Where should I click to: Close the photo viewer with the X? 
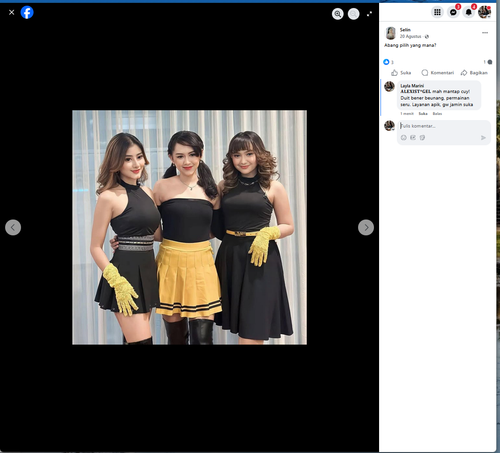[12, 13]
